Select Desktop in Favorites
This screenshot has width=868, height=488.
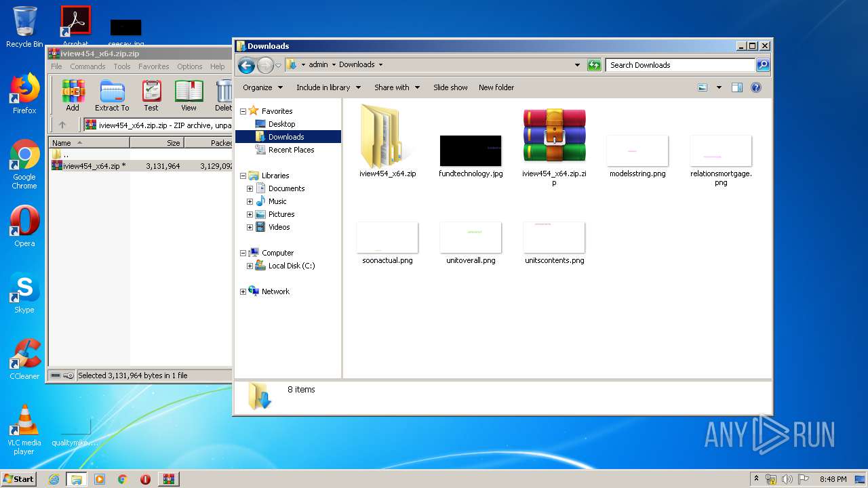pyautogui.click(x=281, y=124)
